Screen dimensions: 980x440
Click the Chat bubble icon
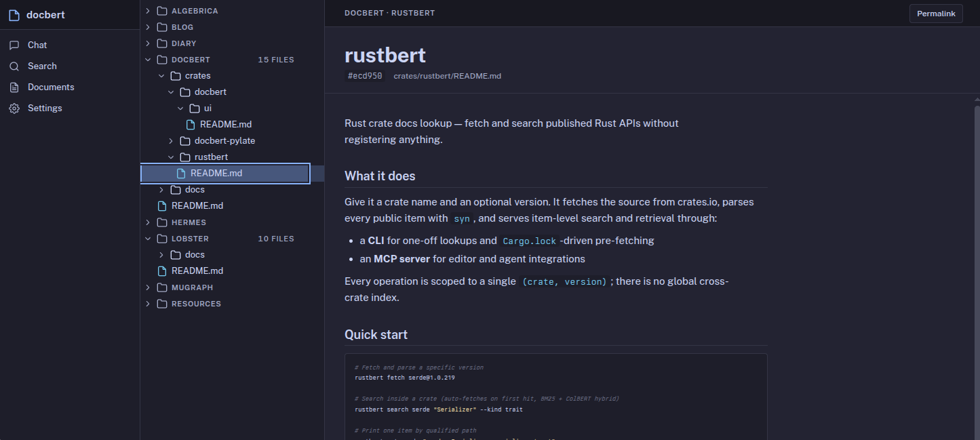tap(14, 45)
